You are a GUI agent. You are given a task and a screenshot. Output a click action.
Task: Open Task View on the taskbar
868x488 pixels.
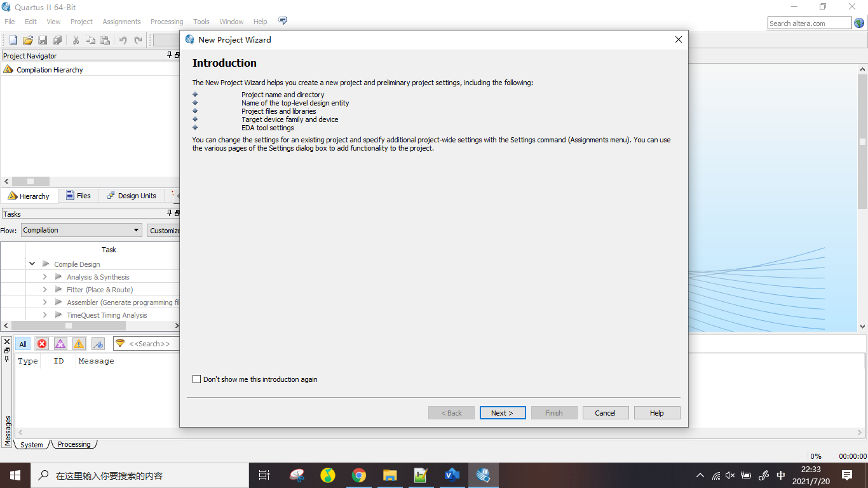(x=264, y=475)
